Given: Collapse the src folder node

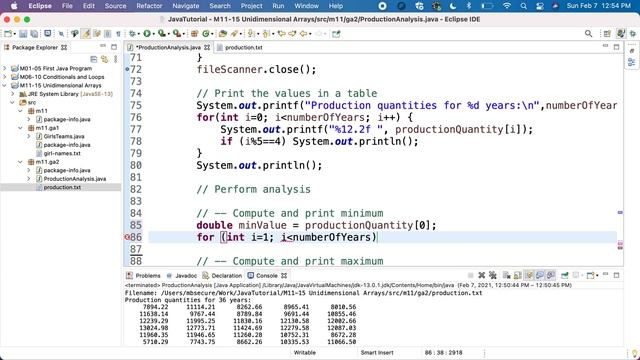Looking at the screenshot, I should (13, 102).
